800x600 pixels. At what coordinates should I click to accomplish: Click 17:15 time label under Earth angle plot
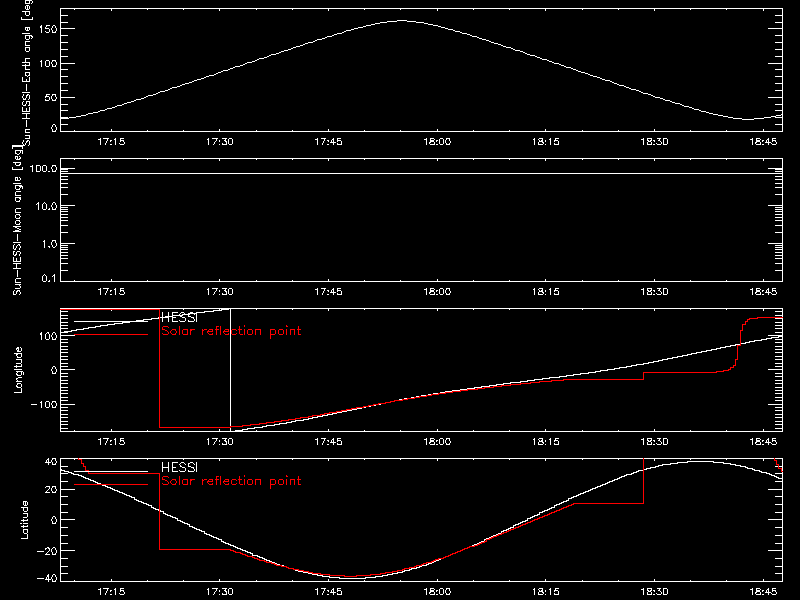[x=111, y=142]
